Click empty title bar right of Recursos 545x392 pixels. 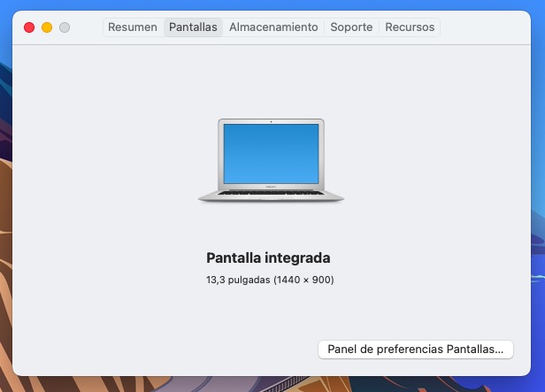click(x=487, y=27)
